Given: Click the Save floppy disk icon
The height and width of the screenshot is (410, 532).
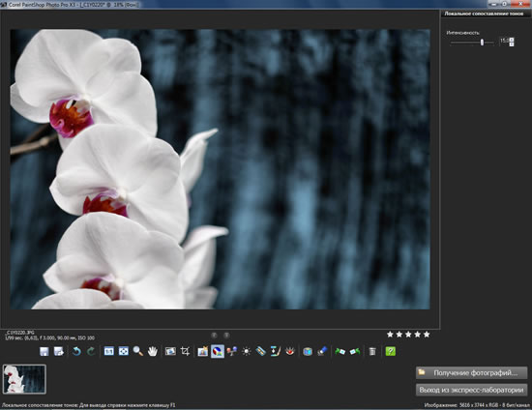Looking at the screenshot, I should pos(44,351).
